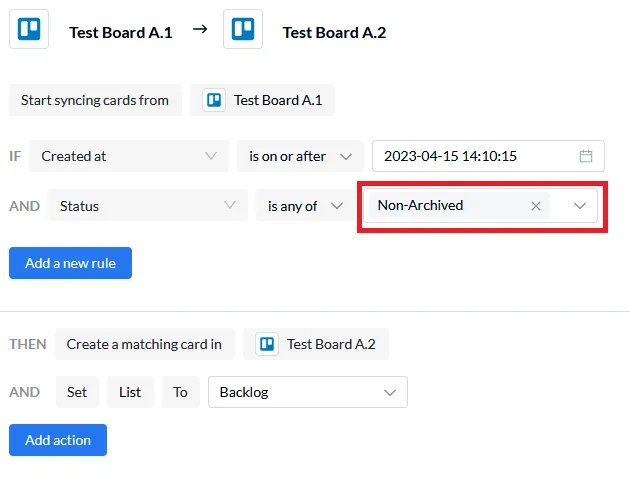Viewport: 630px width, 480px height.
Task: Click the 'Test Board A.2' header title
Action: pos(334,33)
